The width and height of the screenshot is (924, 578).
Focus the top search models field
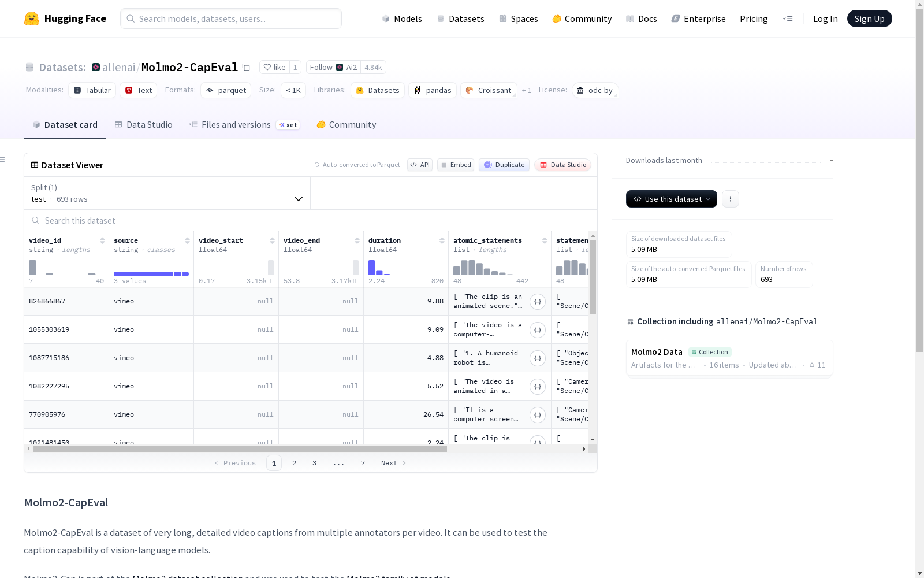(231, 18)
